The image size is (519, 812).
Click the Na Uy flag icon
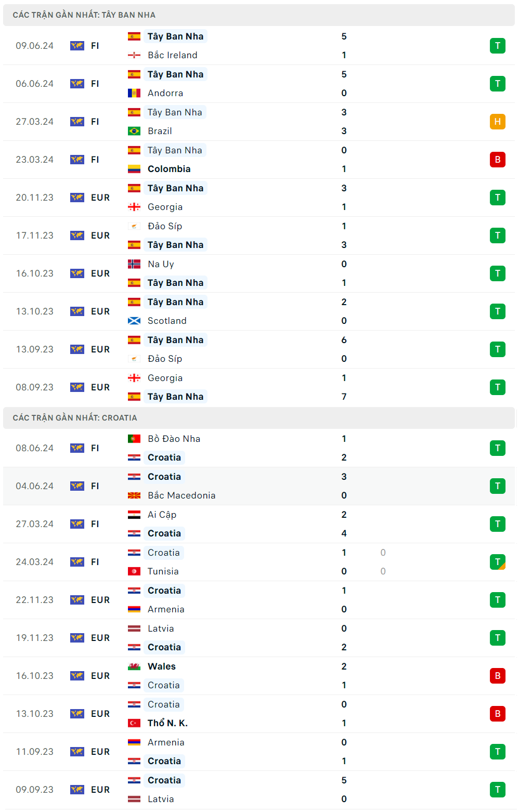134,264
